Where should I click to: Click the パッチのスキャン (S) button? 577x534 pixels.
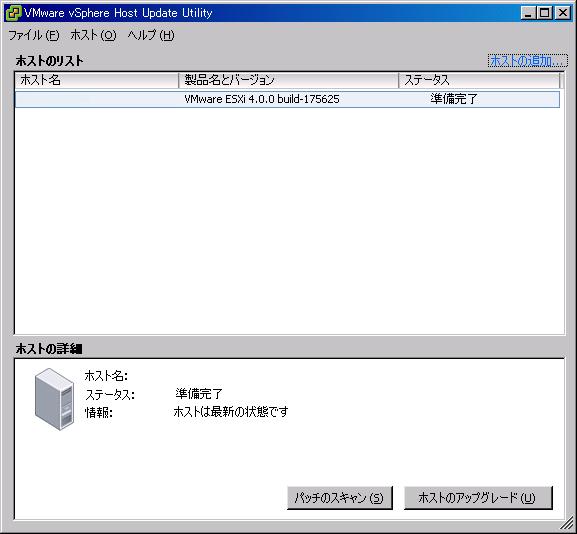pyautogui.click(x=340, y=498)
